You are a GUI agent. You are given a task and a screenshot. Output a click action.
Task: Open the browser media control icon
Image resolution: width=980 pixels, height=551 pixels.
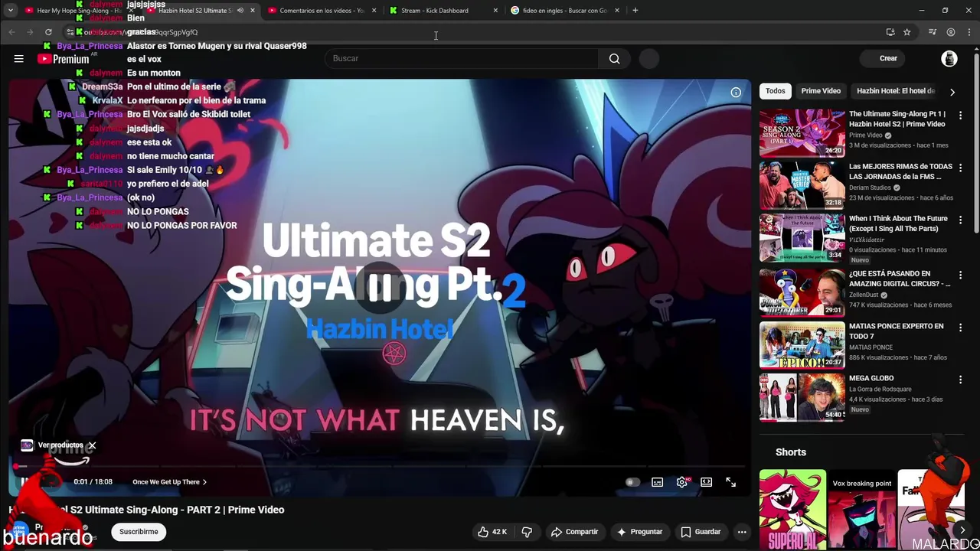point(932,32)
